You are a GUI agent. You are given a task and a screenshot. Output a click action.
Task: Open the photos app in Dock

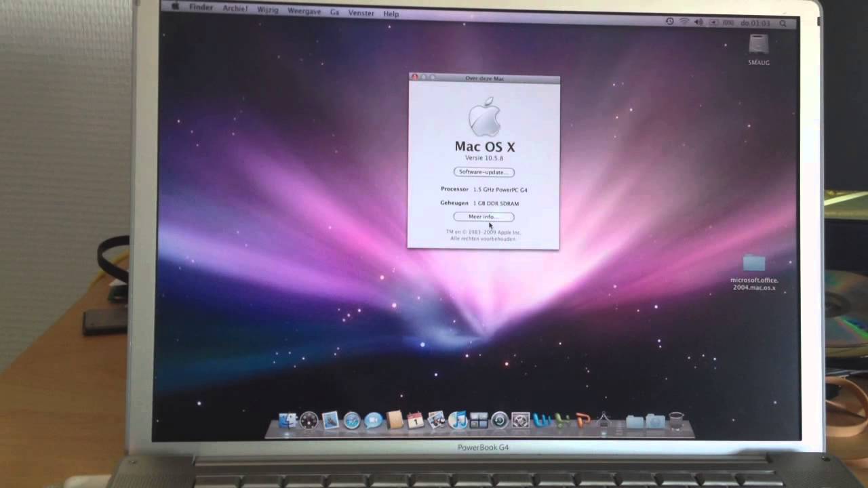(436, 420)
